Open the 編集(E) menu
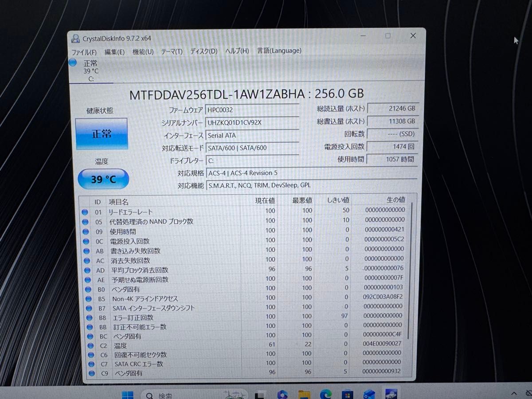This screenshot has height=399, width=532. [x=114, y=52]
